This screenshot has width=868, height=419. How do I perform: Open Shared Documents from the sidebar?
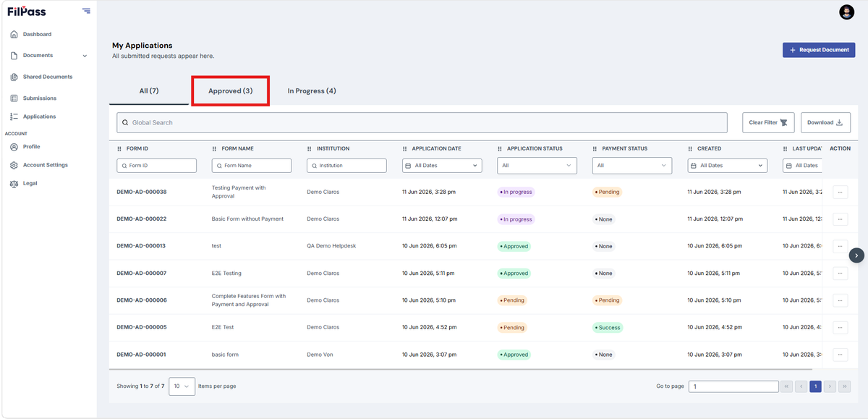[48, 77]
